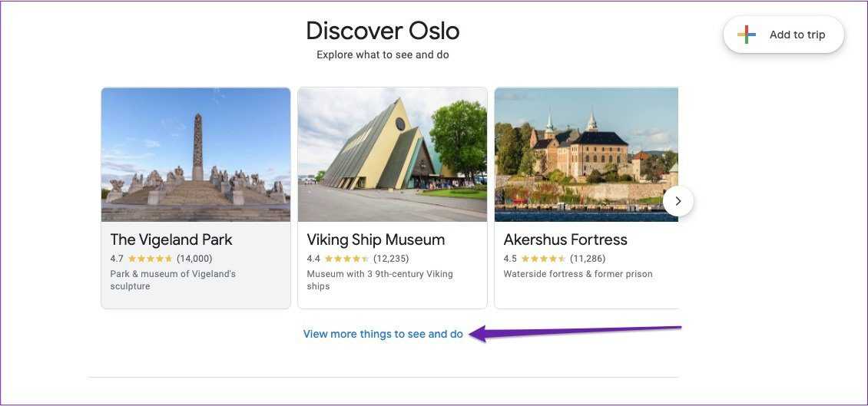The image size is (868, 406).
Task: Open The Vigeland Park photo
Action: click(x=196, y=154)
